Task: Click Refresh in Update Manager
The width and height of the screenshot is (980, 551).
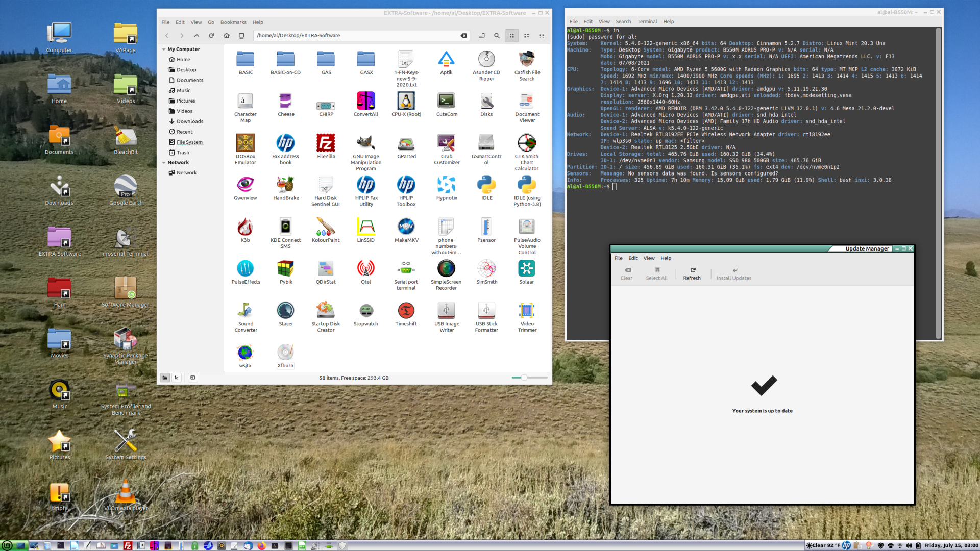Action: (692, 274)
